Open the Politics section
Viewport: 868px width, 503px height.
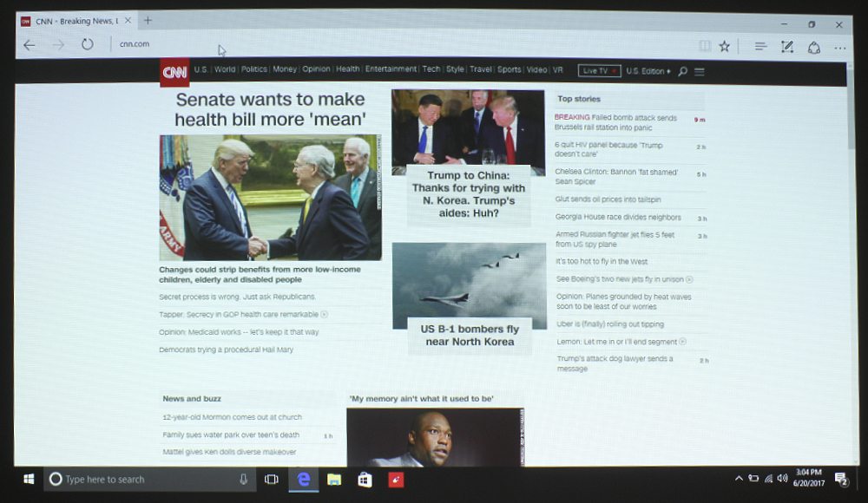pos(254,69)
